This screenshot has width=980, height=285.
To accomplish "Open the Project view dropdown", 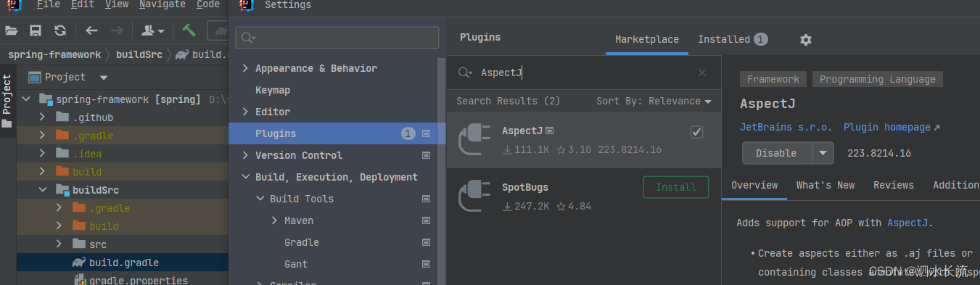I will tap(104, 78).
